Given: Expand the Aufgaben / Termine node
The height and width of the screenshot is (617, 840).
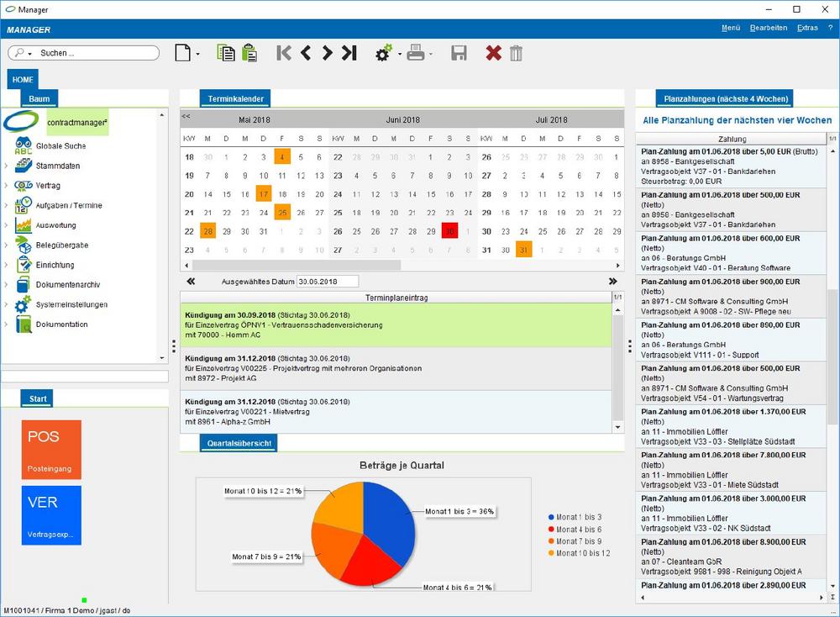Looking at the screenshot, I should coord(6,205).
